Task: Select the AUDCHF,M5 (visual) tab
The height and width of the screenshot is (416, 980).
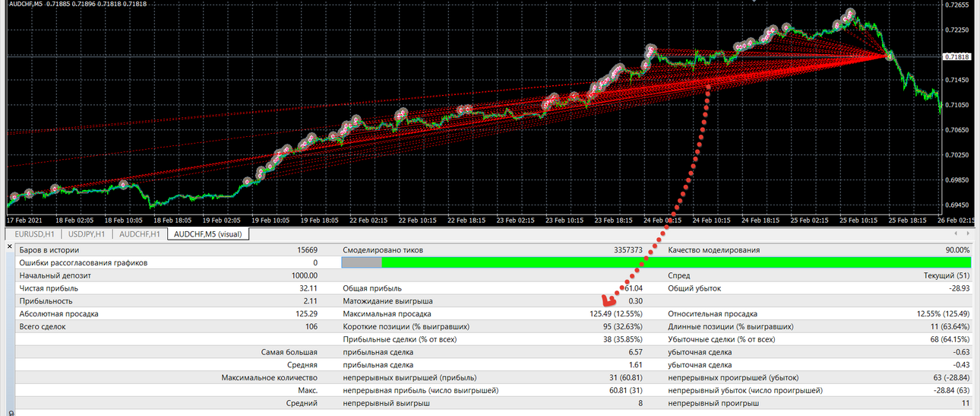Action: click(x=208, y=234)
